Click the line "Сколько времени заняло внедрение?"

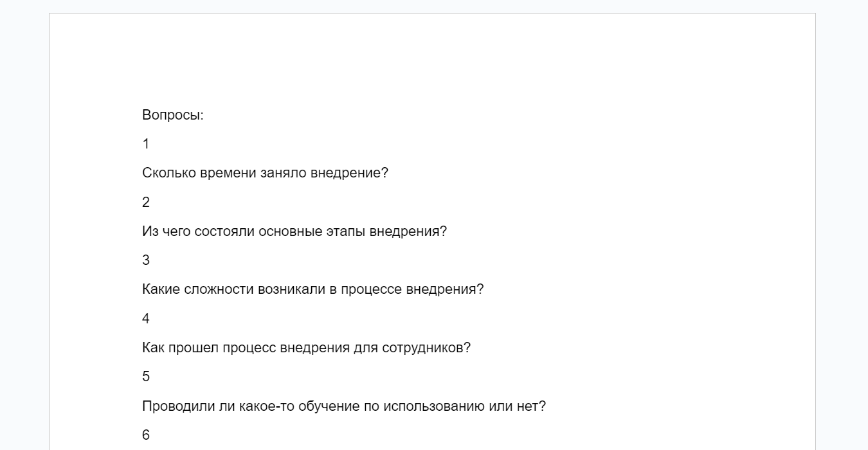pyautogui.click(x=265, y=174)
